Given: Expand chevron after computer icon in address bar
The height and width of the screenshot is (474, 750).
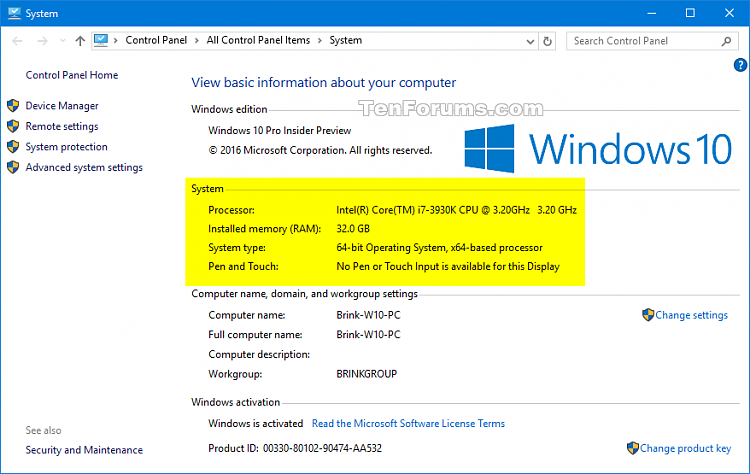Looking at the screenshot, I should click(116, 41).
